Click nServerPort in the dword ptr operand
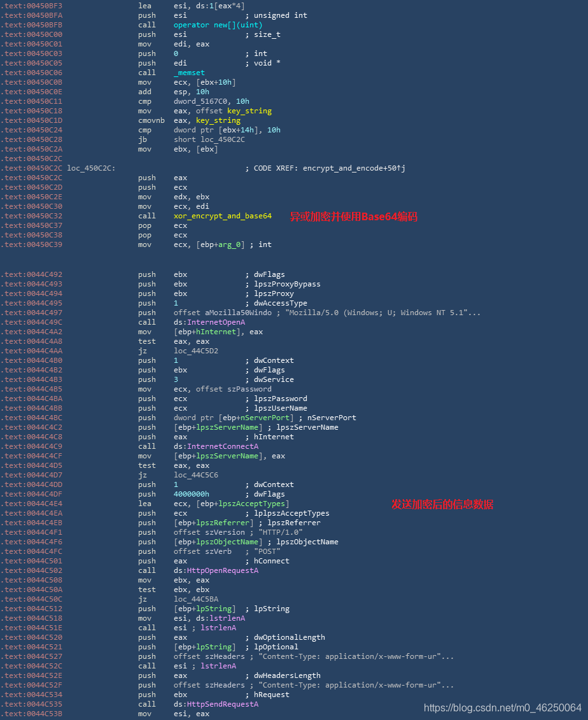The image size is (588, 720). [x=265, y=418]
